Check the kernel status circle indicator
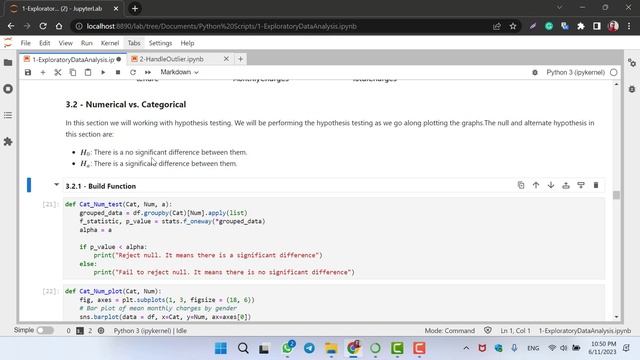The height and width of the screenshot is (360, 640). click(x=613, y=72)
